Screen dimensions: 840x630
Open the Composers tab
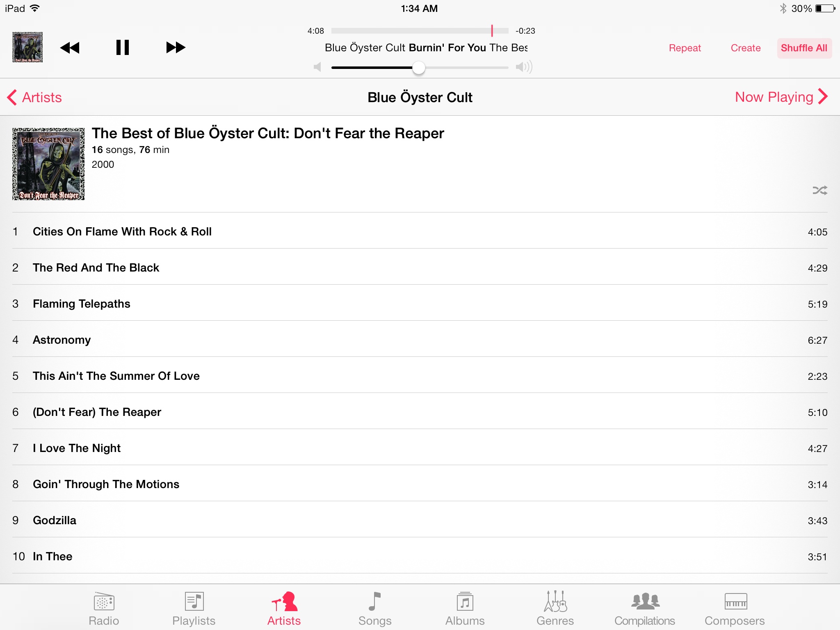click(x=735, y=609)
